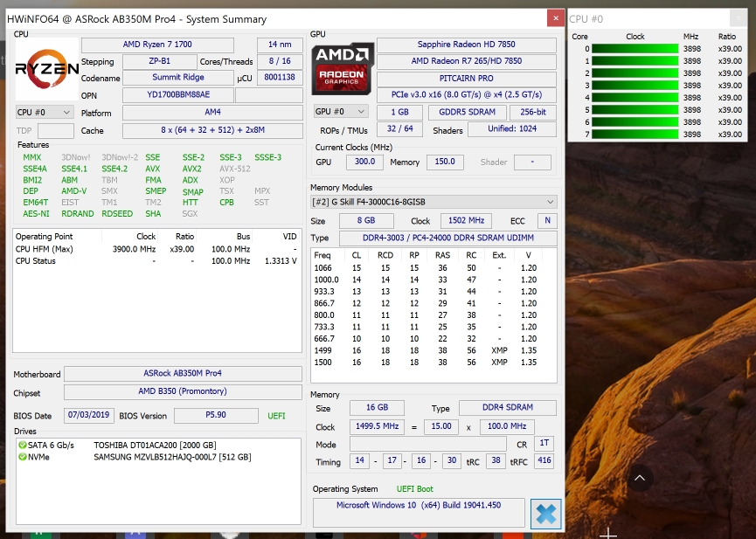Click the ASRock AB350M Pro4 motherboard field

pos(183,374)
